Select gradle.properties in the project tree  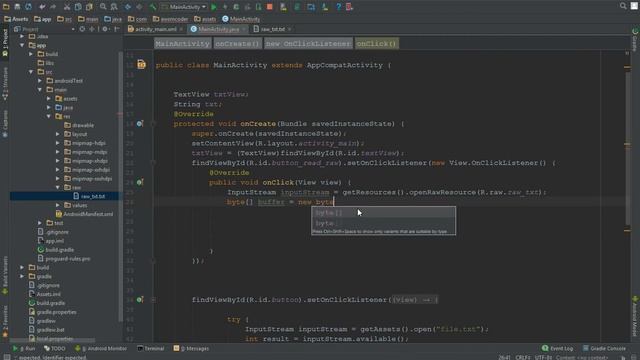52,312
